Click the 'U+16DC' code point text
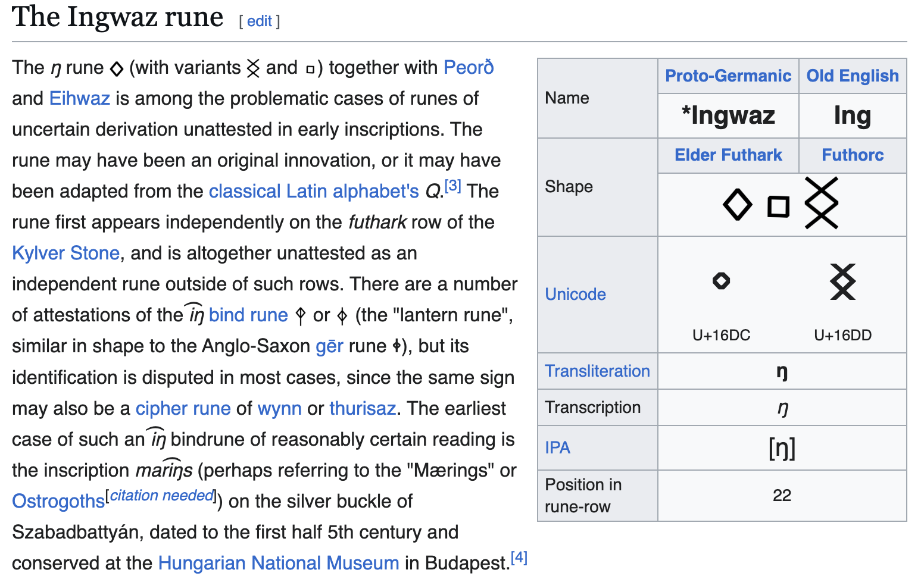The width and height of the screenshot is (924, 576). coord(721,335)
